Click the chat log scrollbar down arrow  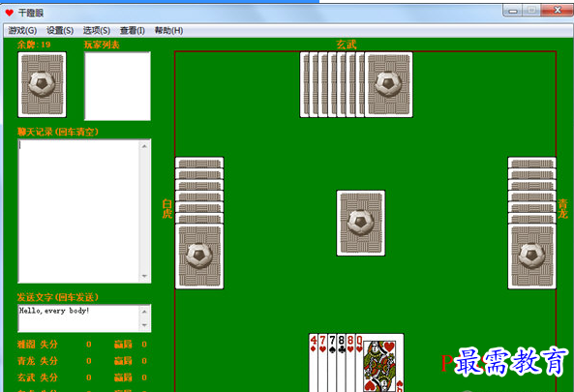point(144,276)
